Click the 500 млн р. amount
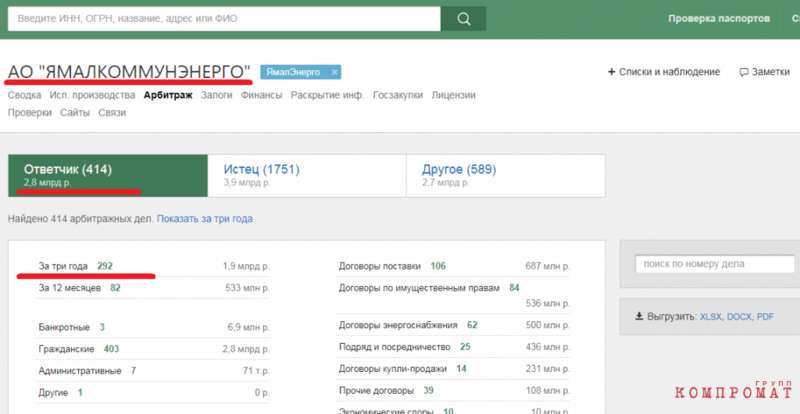The height and width of the screenshot is (414, 800). (x=547, y=325)
